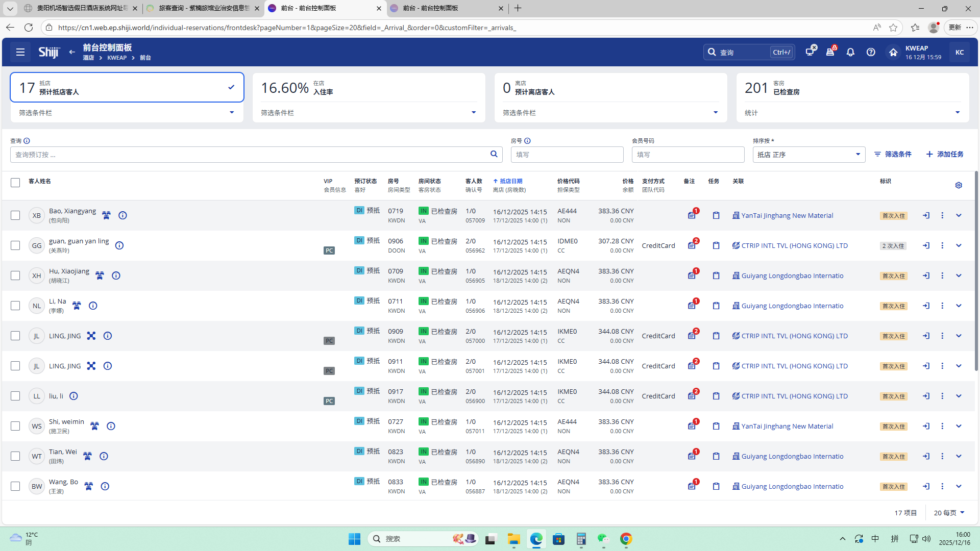This screenshot has width=980, height=551.
Task: Open the hamburger navigation menu
Action: click(20, 52)
